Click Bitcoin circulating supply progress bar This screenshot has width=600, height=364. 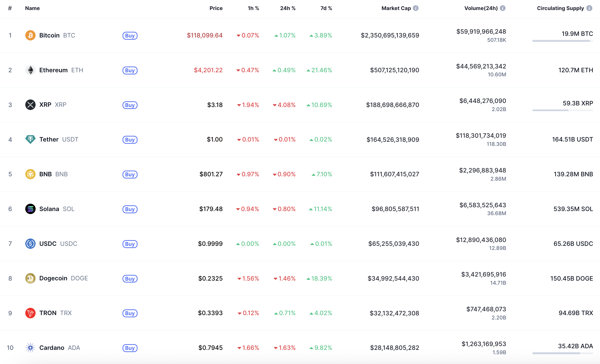coord(562,41)
